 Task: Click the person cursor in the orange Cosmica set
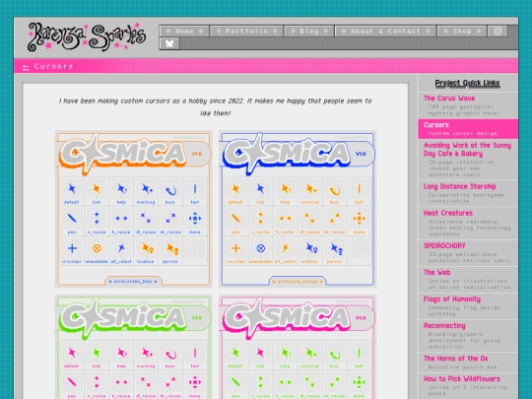[x=172, y=249]
